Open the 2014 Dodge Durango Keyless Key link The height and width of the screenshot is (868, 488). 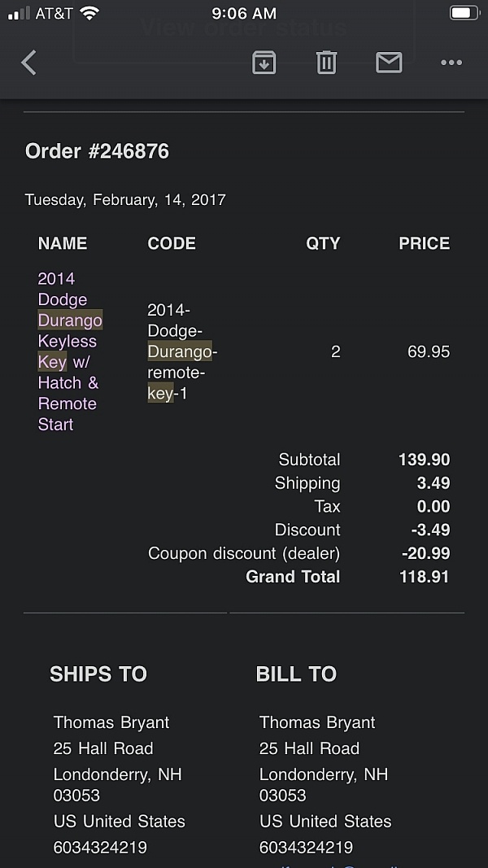(68, 351)
